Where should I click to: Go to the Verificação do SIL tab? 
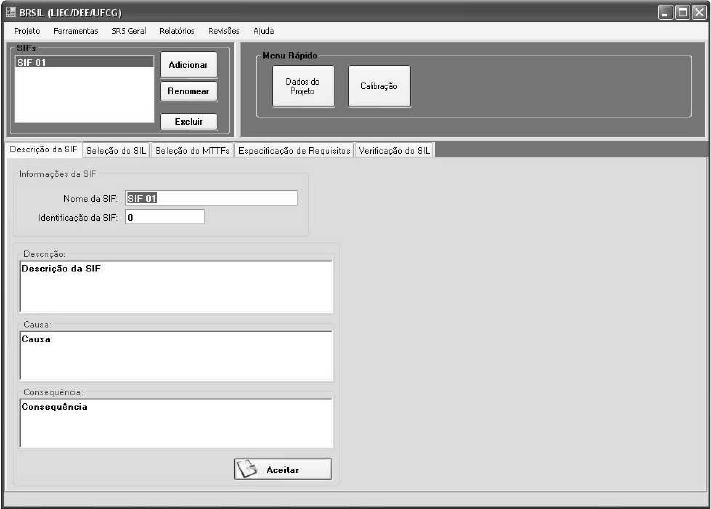(x=394, y=150)
